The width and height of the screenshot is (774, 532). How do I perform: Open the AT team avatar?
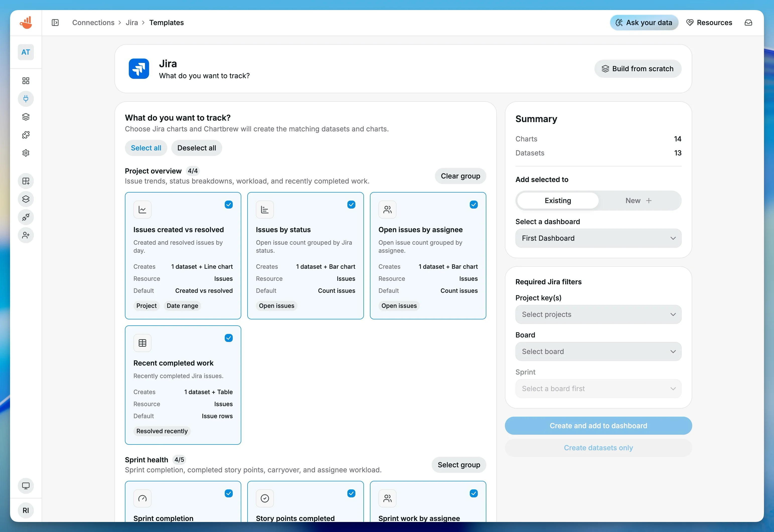26,52
